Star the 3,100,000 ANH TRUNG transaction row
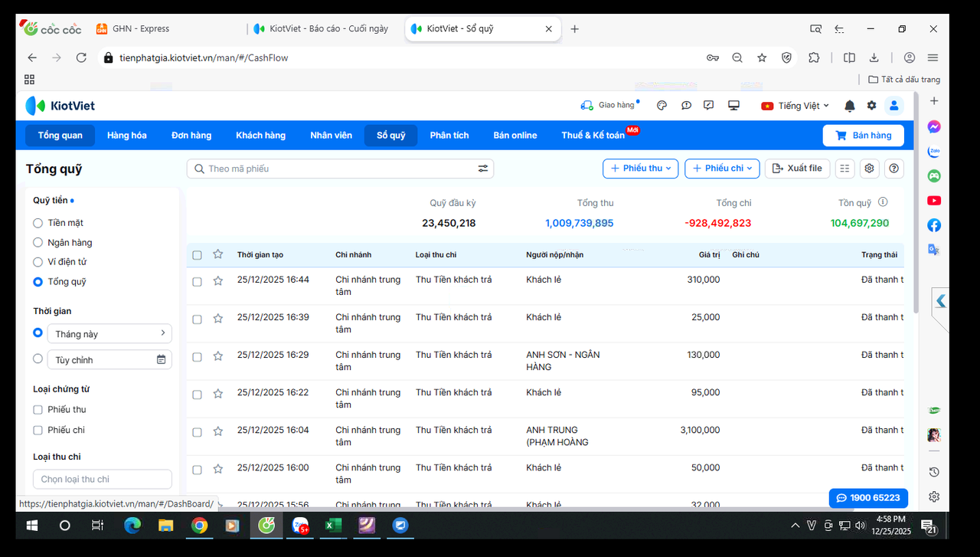 pos(218,431)
